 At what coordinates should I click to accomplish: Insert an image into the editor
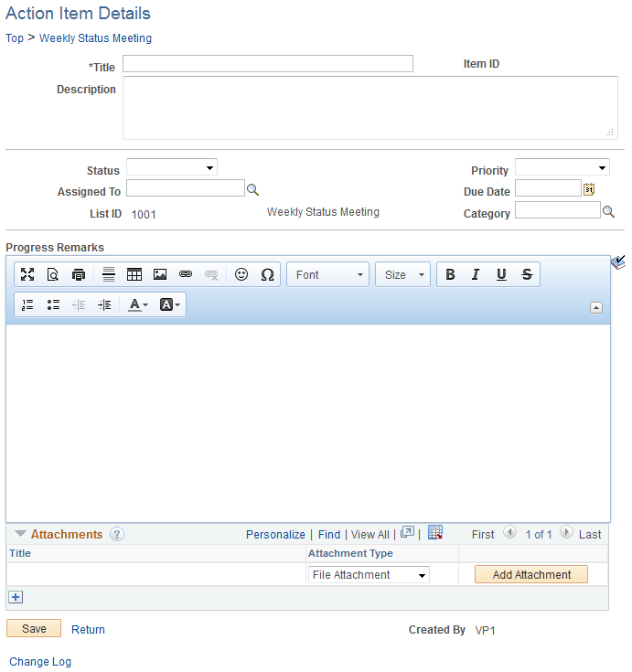tap(160, 274)
